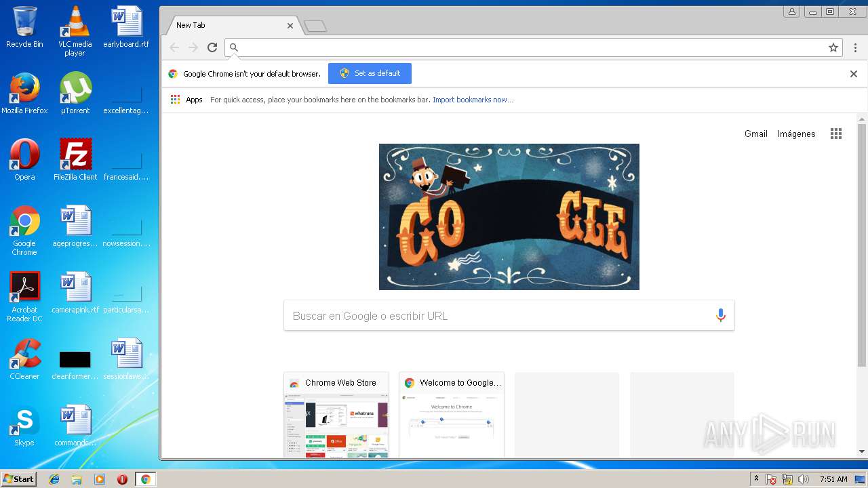Viewport: 868px width, 488px height.
Task: Click Import bookmarks now link
Action: coord(473,100)
